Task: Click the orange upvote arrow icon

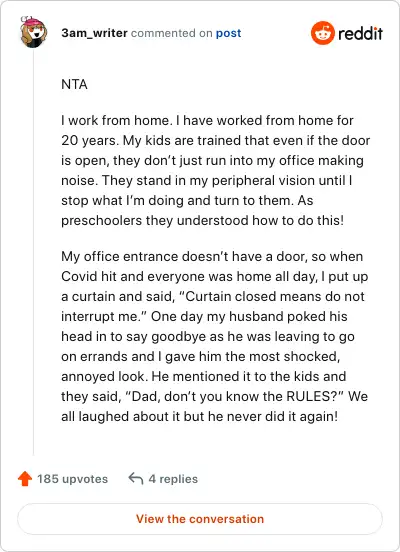Action: tap(25, 479)
